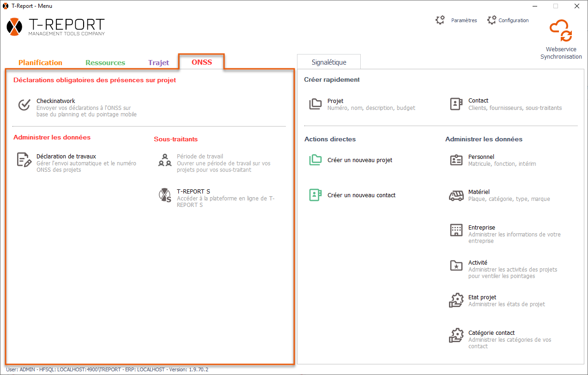Open the T-REPORT S platform icon
This screenshot has width=588, height=375.
[165, 195]
